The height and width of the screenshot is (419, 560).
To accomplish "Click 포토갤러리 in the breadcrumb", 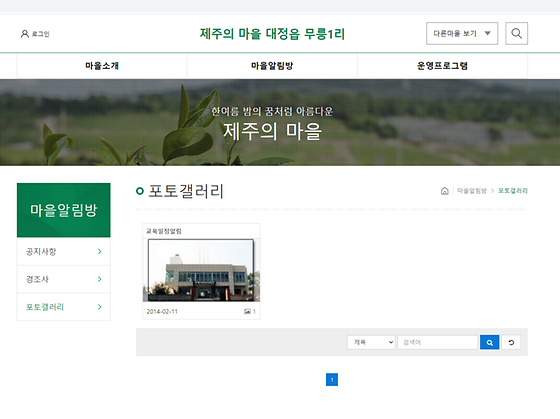I will tap(513, 191).
